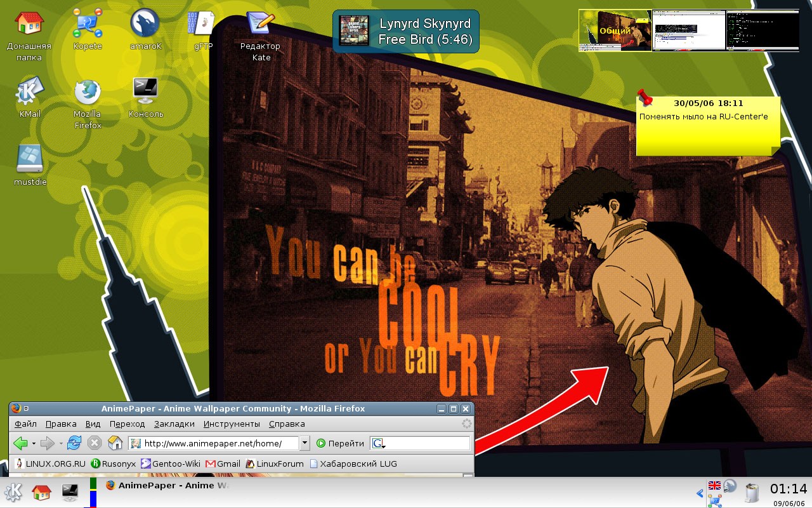Image resolution: width=812 pixels, height=508 pixels.
Task: Reload the page in Firefox
Action: click(74, 443)
